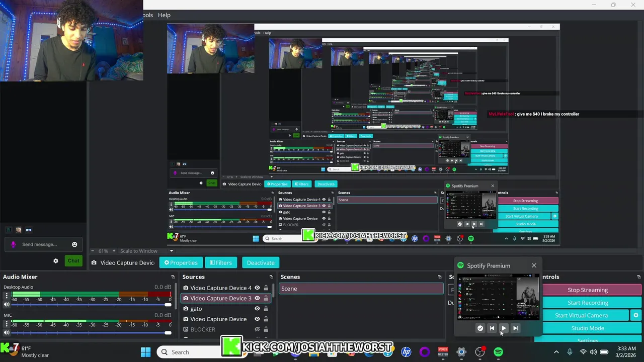Undock the Controls panel
The width and height of the screenshot is (644, 362).
tap(639, 277)
